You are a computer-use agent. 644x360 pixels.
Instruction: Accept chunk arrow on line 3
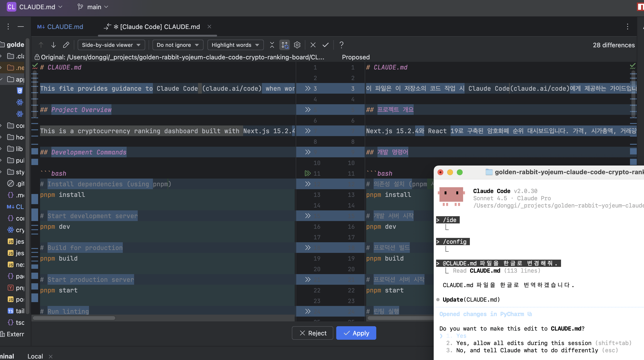[x=308, y=89]
